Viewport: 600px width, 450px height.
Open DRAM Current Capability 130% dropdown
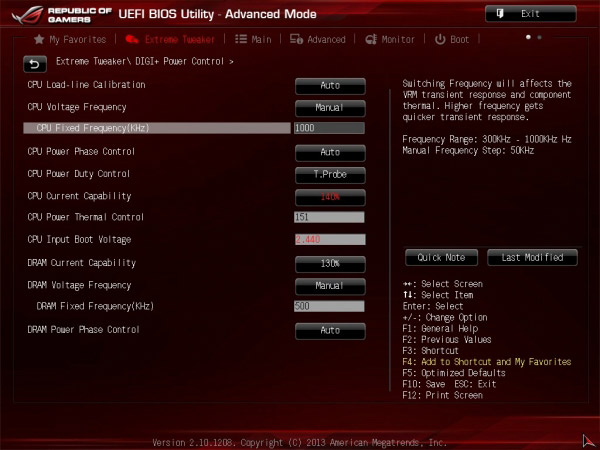coord(330,264)
